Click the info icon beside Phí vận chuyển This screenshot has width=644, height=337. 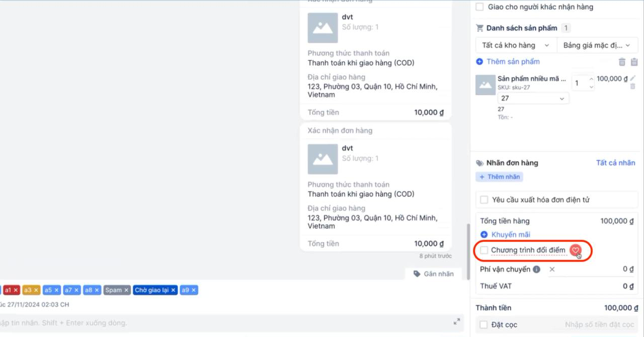[536, 269]
